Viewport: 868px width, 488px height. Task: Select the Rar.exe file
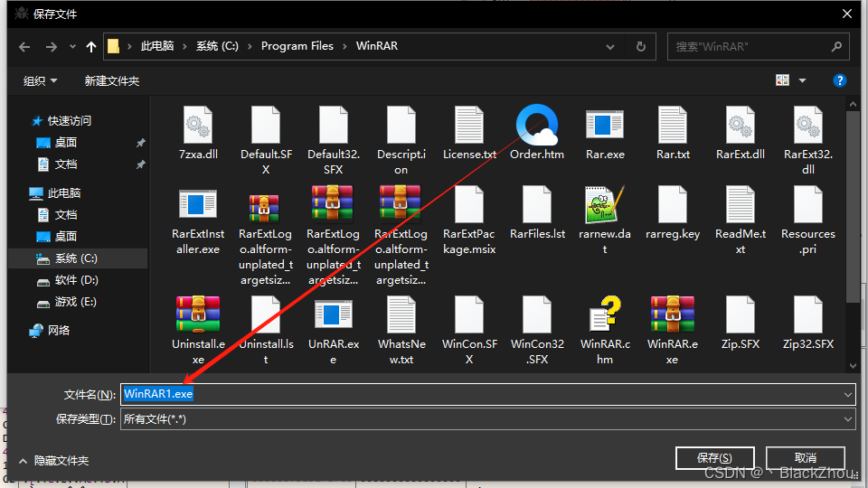605,134
